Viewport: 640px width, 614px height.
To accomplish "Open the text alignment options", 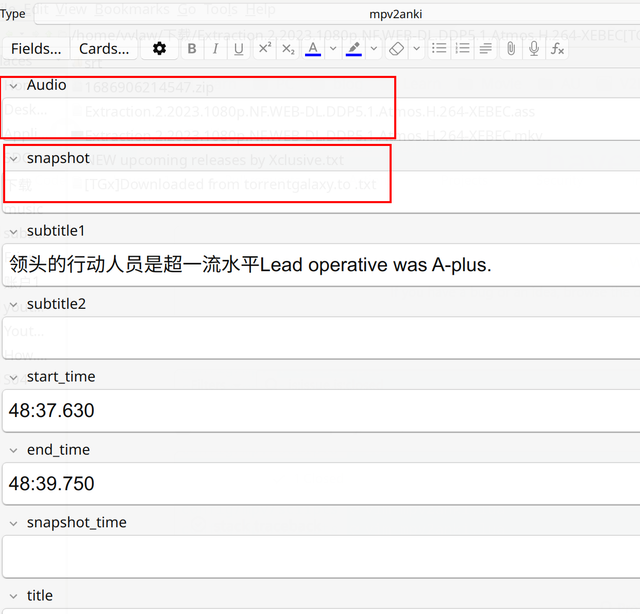I will pos(486,49).
